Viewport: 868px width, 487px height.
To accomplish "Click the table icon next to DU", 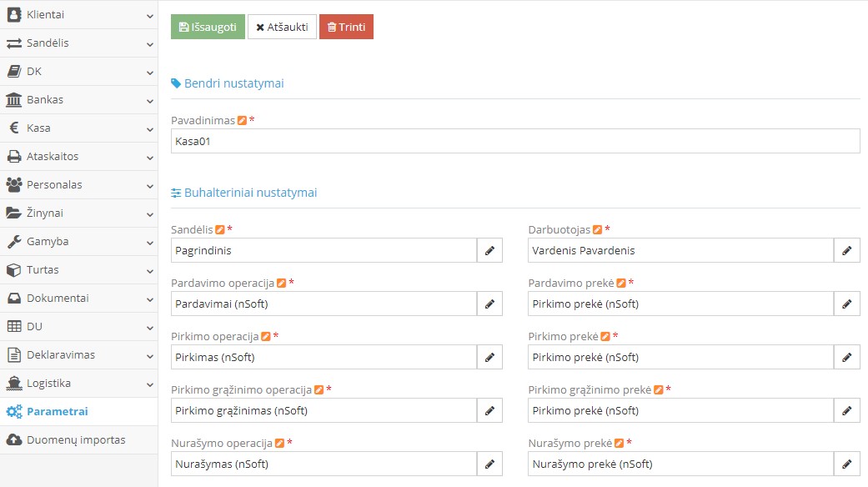I will [15, 326].
